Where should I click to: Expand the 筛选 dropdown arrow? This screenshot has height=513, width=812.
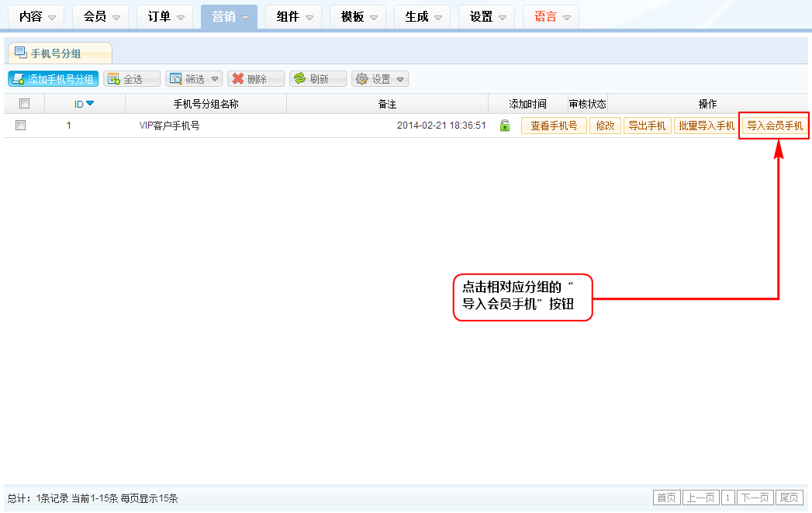coord(214,79)
